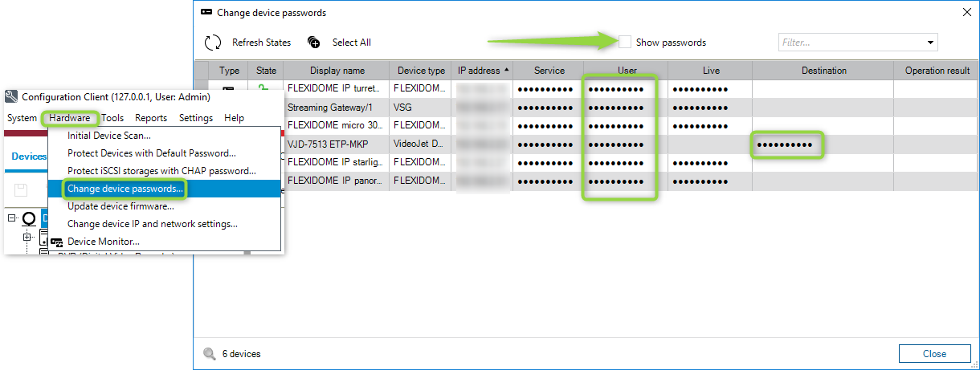Open the Filter dropdown arrow
The height and width of the screenshot is (370, 980).
931,43
